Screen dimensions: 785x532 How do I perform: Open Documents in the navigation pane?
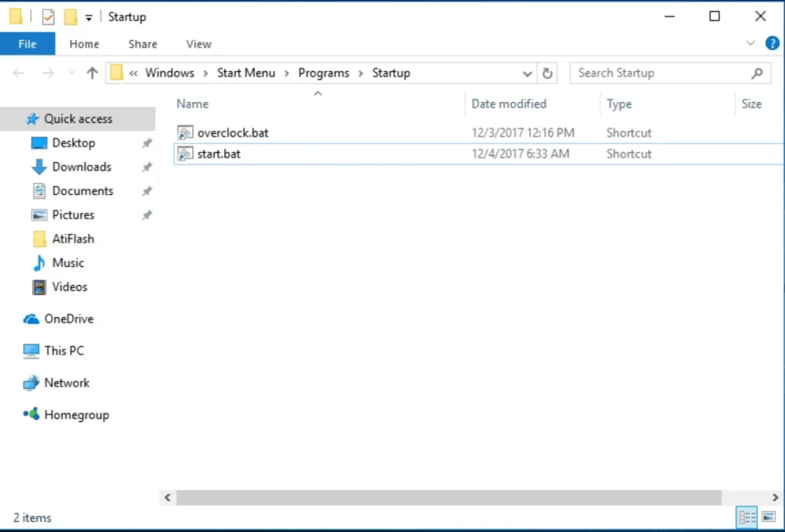[x=83, y=190]
